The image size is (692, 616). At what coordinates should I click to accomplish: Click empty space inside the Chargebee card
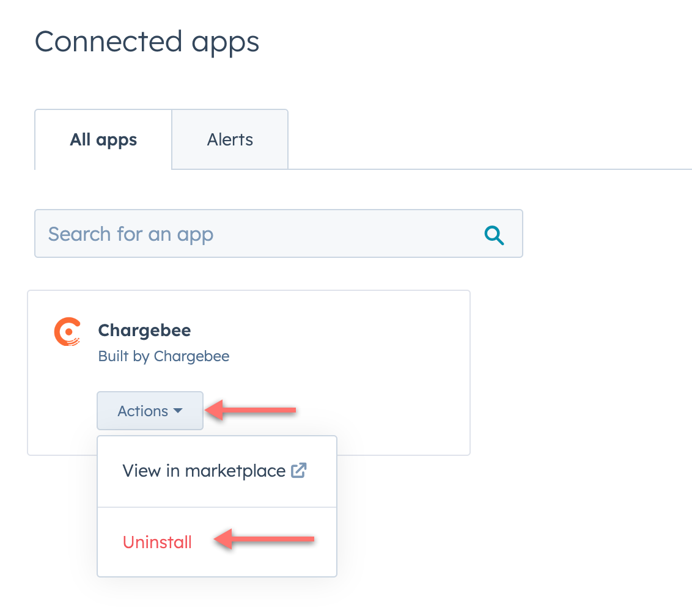click(x=367, y=367)
